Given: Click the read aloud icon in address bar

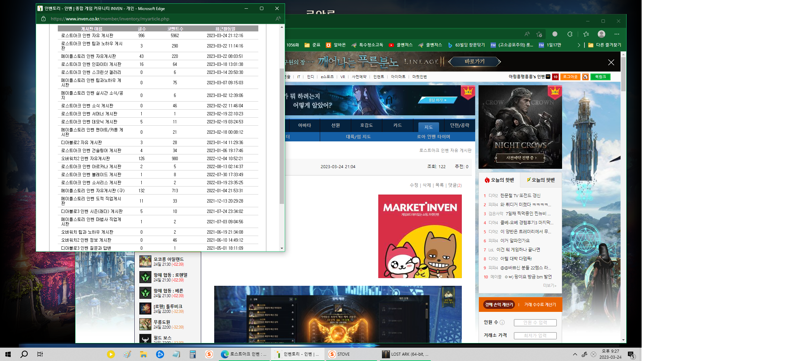Looking at the screenshot, I should 527,34.
